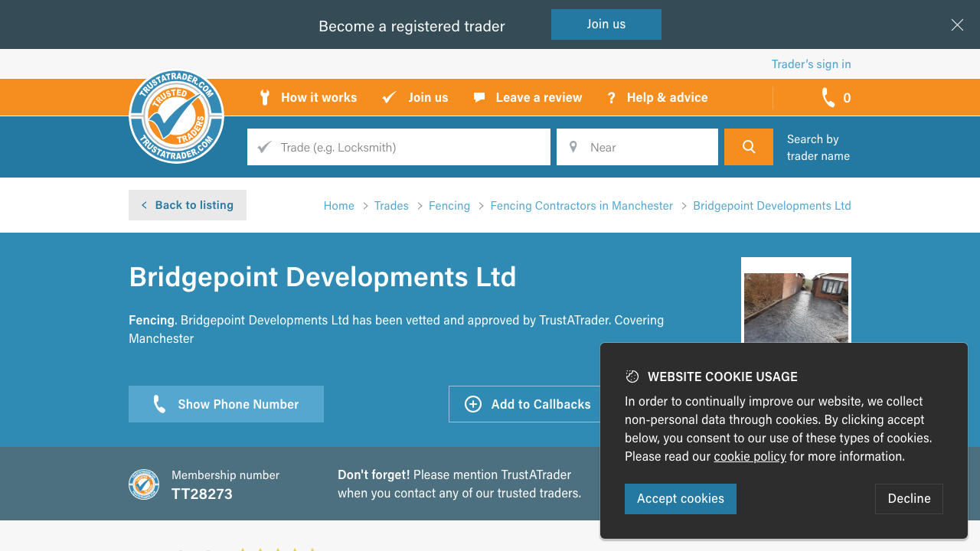Click the TrustATrader circular logo
Image resolution: width=980 pixels, height=551 pixels.
click(176, 116)
